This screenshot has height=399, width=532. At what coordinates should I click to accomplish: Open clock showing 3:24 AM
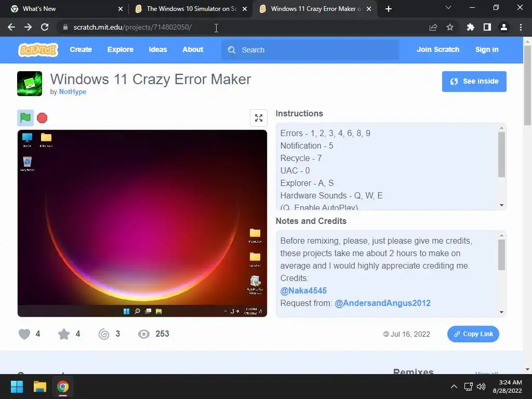507,387
